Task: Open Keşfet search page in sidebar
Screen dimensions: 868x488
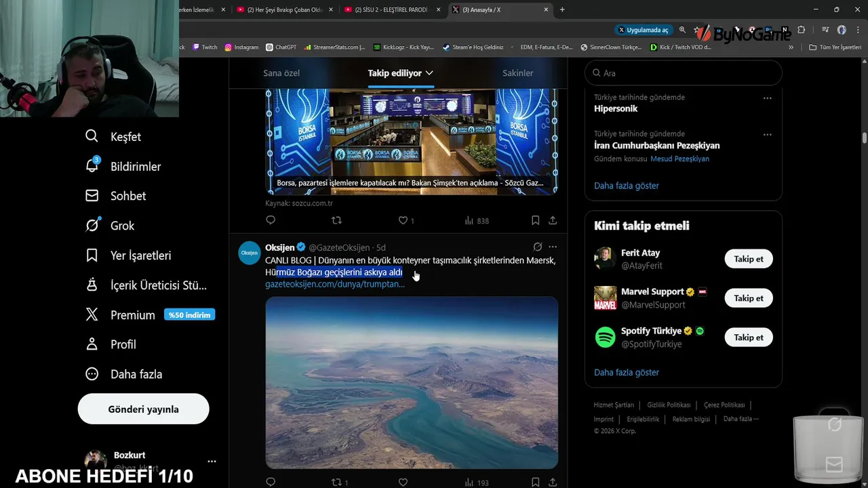Action: [x=113, y=137]
